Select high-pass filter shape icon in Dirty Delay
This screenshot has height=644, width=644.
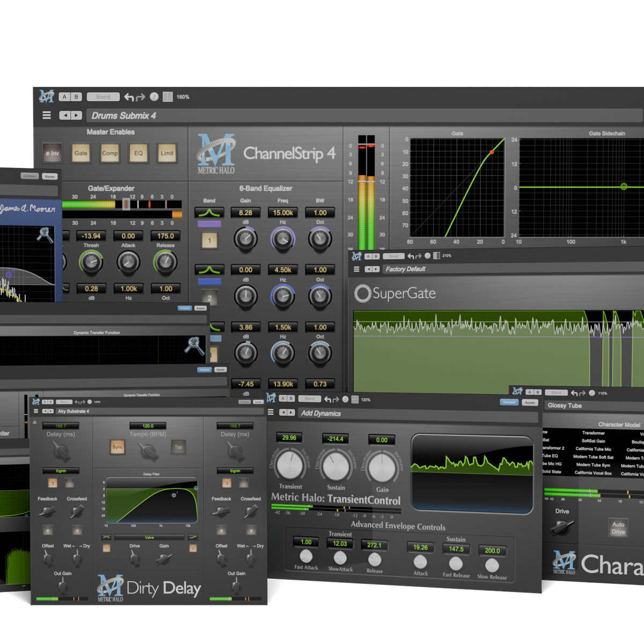tap(106, 537)
